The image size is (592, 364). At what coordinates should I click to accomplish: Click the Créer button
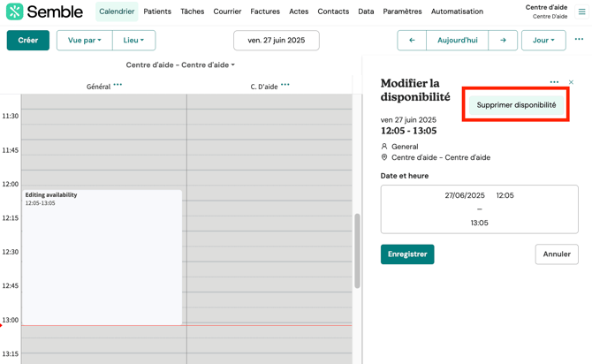[28, 40]
